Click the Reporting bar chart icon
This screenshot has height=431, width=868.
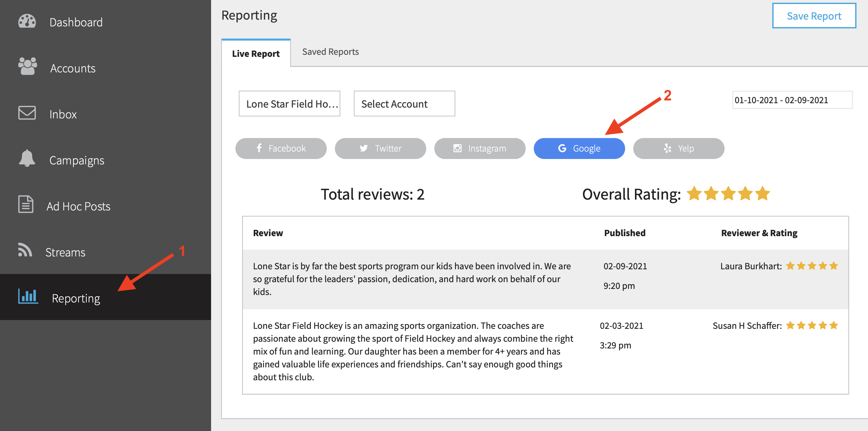(28, 297)
